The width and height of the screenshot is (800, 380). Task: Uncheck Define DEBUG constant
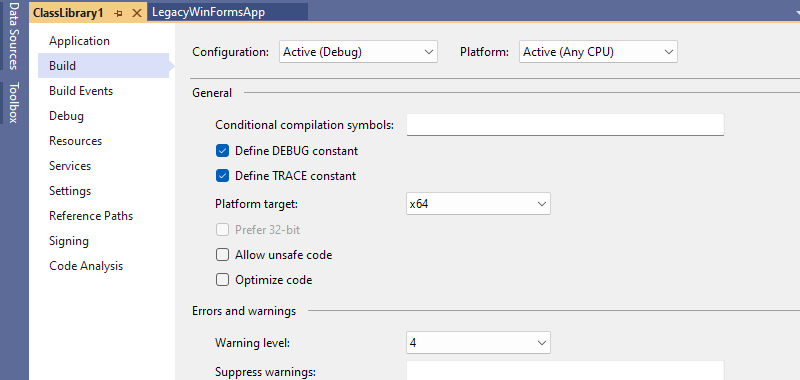coord(222,151)
